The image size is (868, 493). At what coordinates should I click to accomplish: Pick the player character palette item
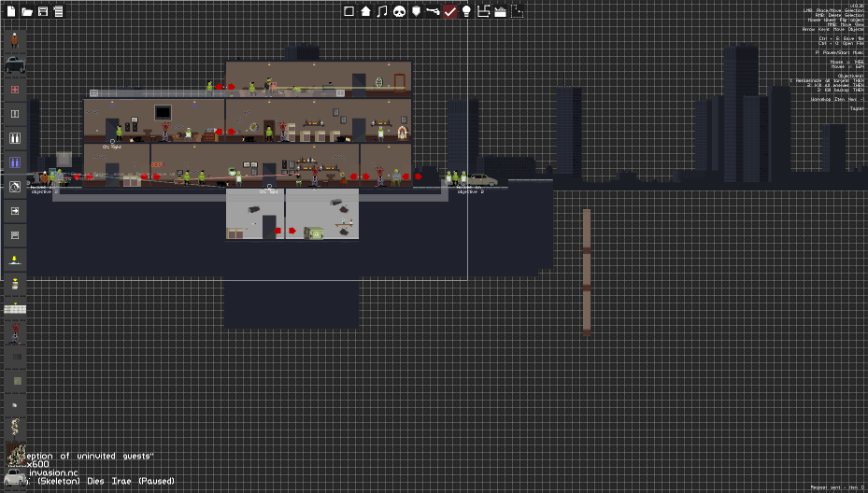point(15,40)
